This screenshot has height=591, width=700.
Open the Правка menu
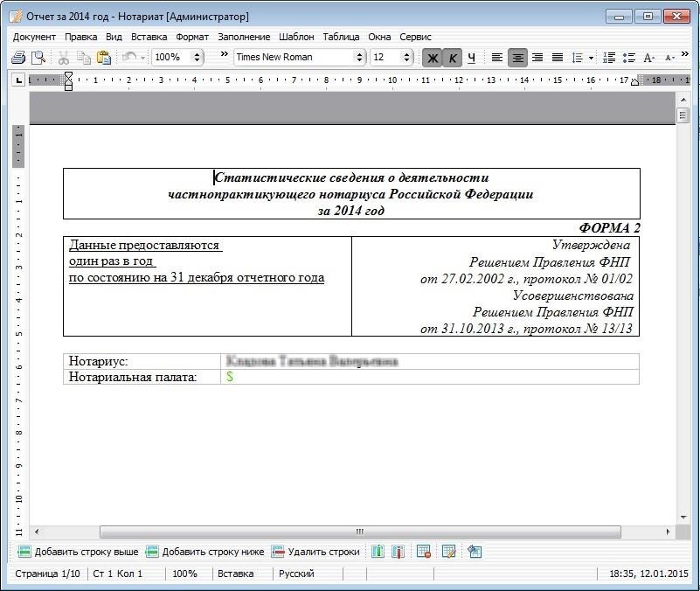[x=80, y=37]
